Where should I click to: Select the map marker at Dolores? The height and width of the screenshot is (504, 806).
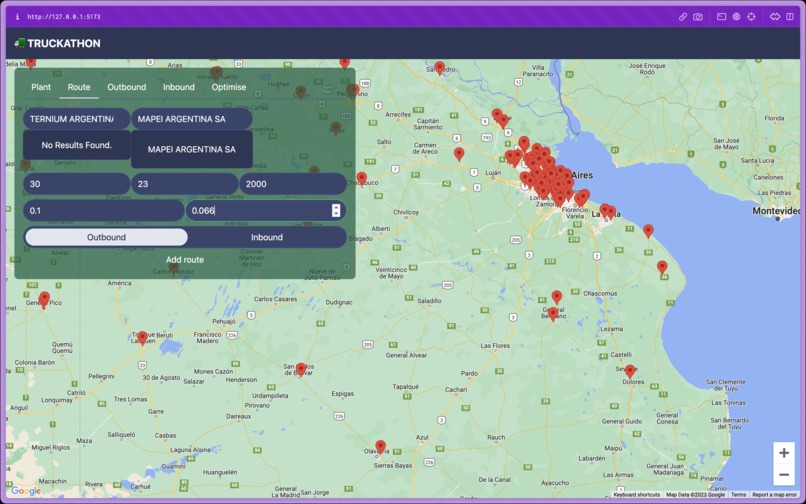[630, 371]
